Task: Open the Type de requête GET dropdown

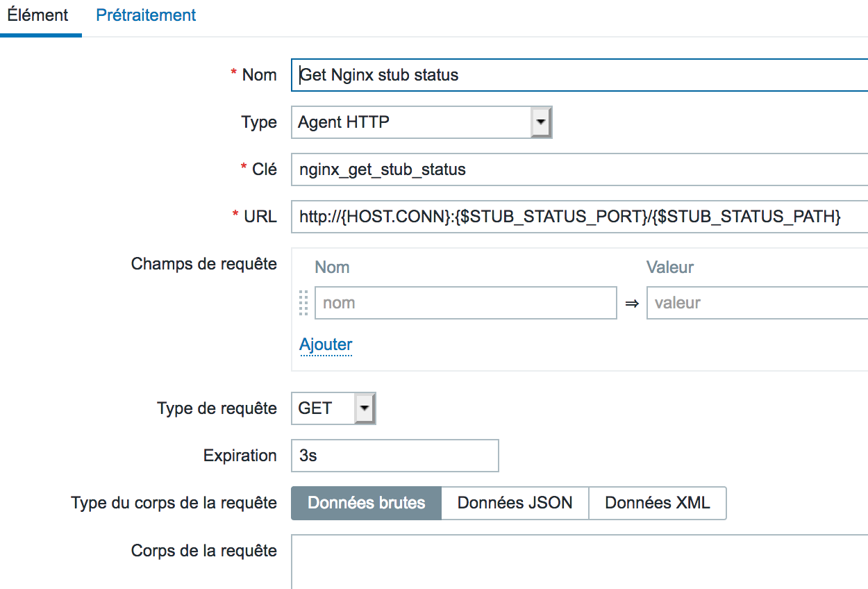Action: click(333, 408)
